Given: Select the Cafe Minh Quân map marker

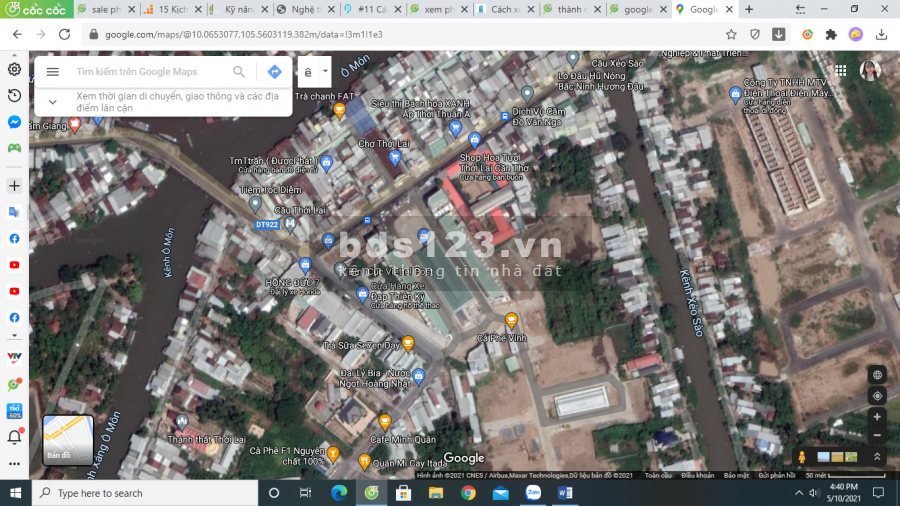Looking at the screenshot, I should (x=385, y=422).
